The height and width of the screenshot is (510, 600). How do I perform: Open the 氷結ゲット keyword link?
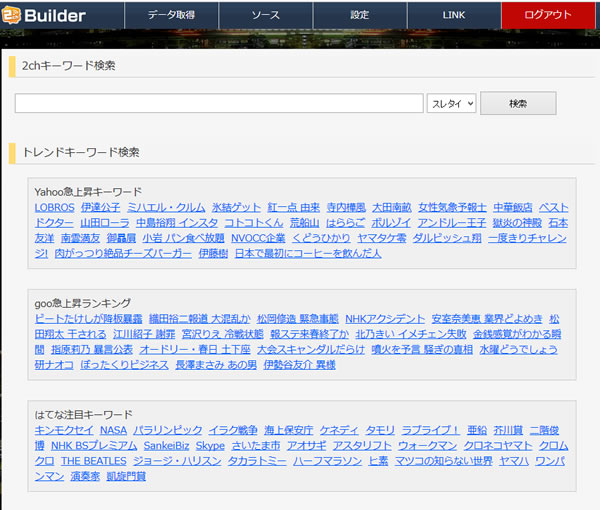point(236,208)
